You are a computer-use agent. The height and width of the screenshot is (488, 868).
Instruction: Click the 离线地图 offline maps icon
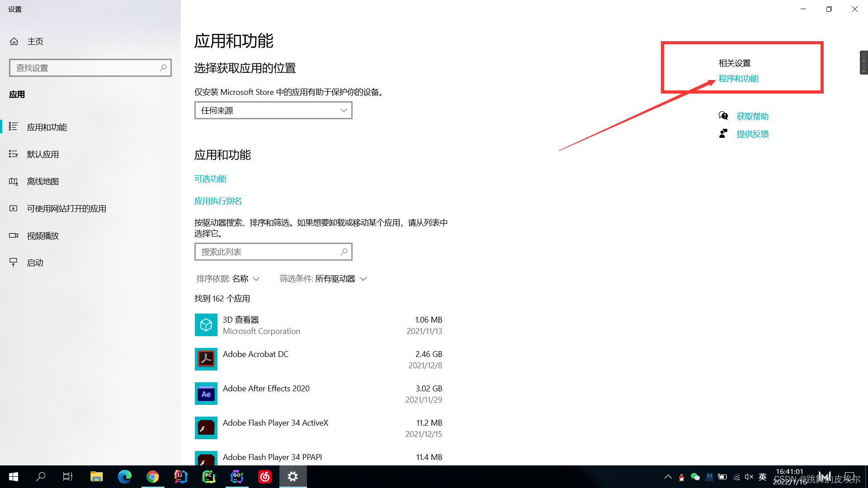coord(13,181)
